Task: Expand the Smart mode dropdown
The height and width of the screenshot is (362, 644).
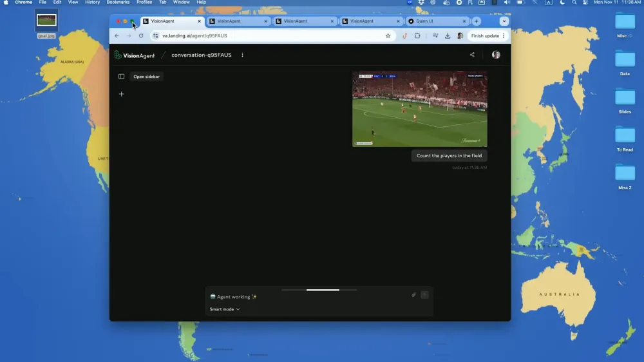Action: pos(225,309)
